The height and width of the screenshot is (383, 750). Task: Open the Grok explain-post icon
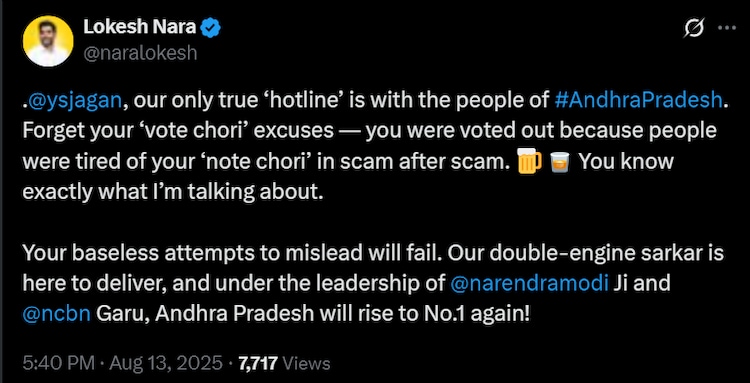click(694, 30)
